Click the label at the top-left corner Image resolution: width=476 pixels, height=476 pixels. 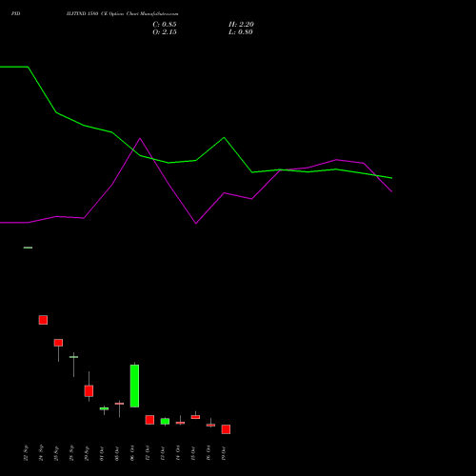click(16, 13)
